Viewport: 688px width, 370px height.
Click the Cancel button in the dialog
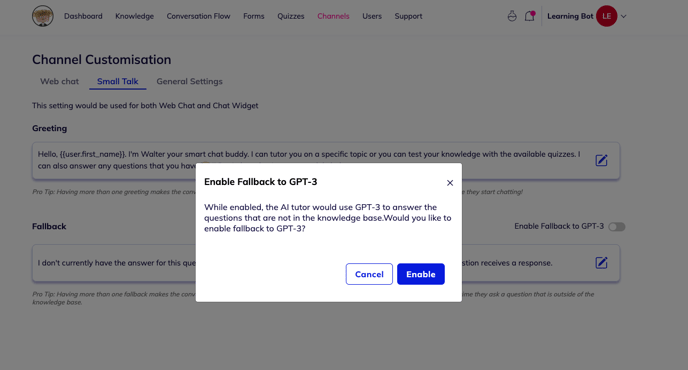[x=369, y=274]
